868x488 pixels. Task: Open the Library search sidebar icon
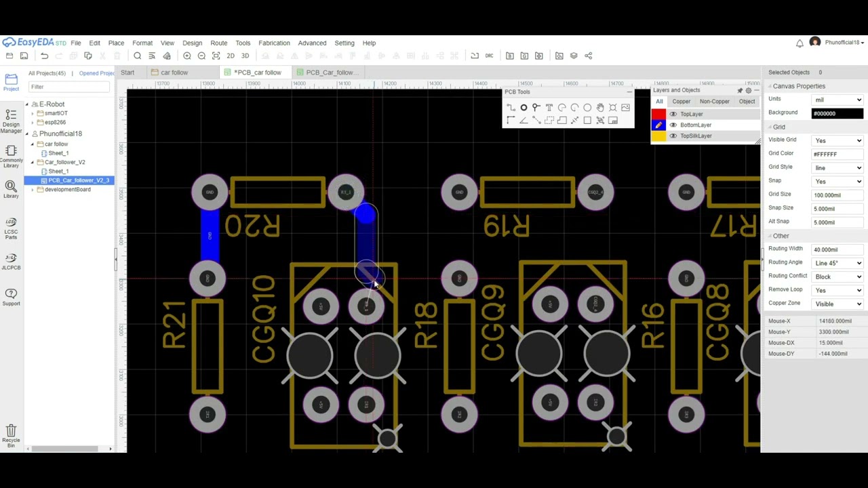point(11,189)
